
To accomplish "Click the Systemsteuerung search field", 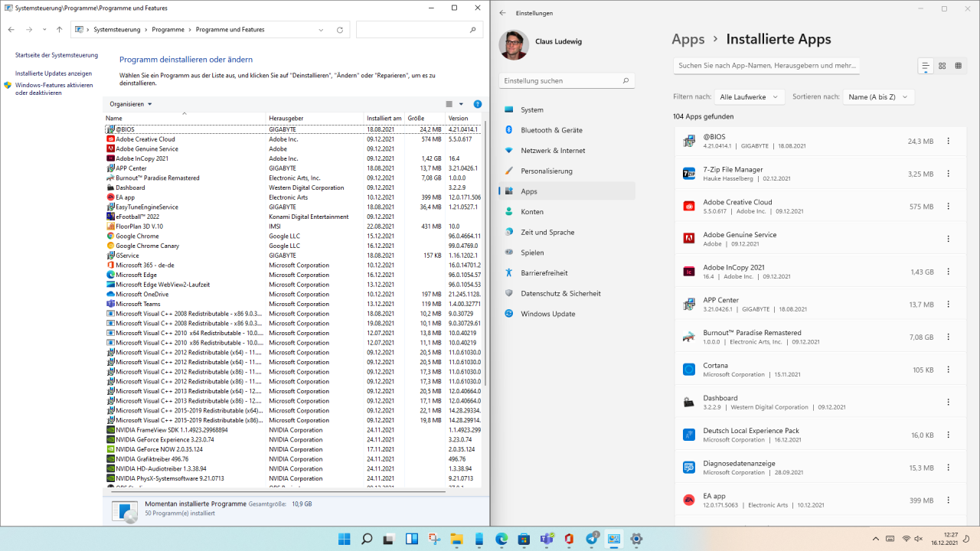I will [x=420, y=30].
